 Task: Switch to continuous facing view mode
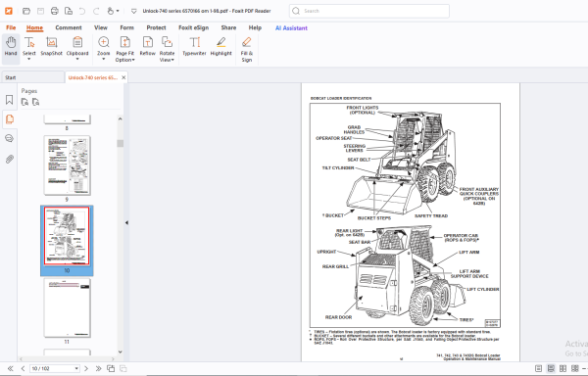click(575, 368)
